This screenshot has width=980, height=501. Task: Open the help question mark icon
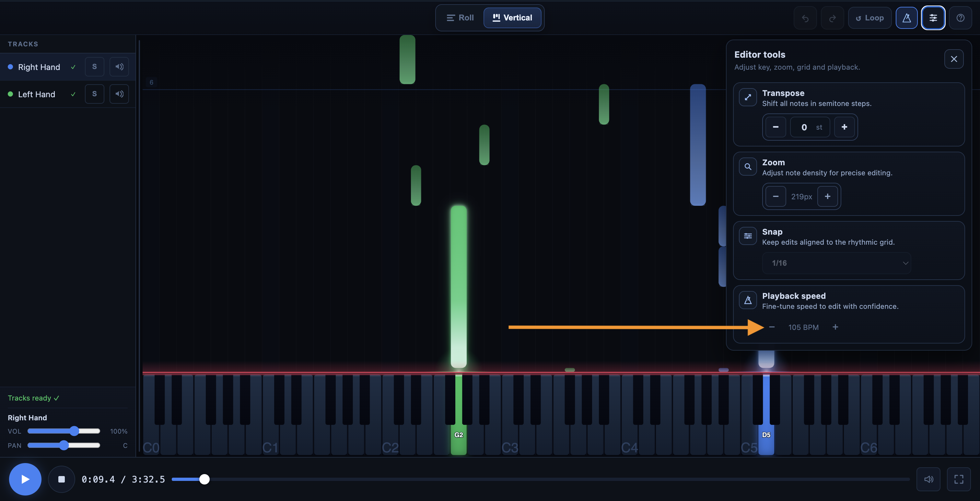pyautogui.click(x=960, y=18)
